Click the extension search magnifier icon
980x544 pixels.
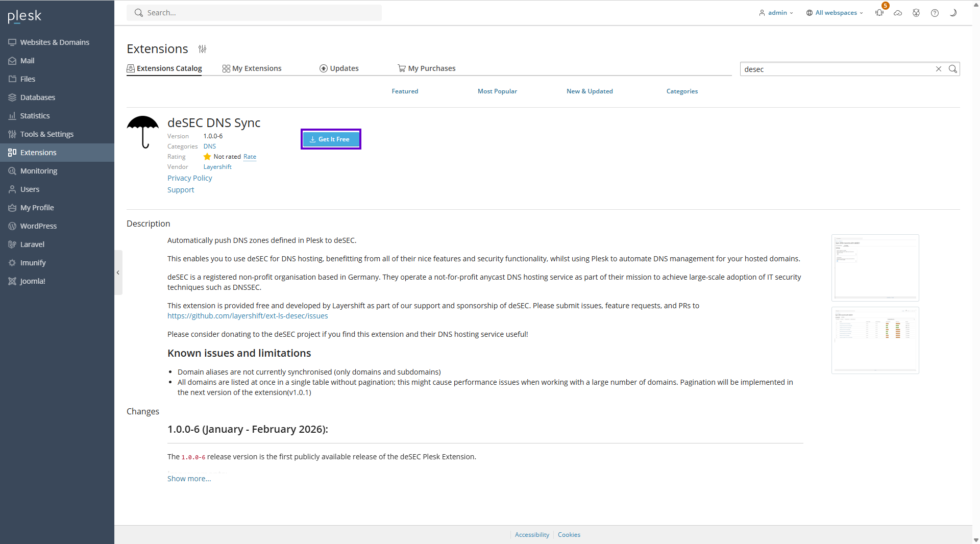[952, 69]
